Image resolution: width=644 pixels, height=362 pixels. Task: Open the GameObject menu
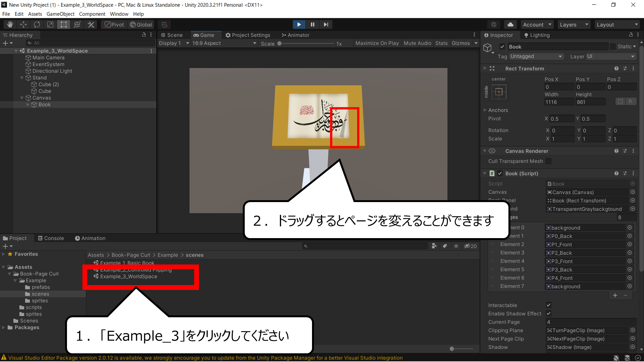60,14
